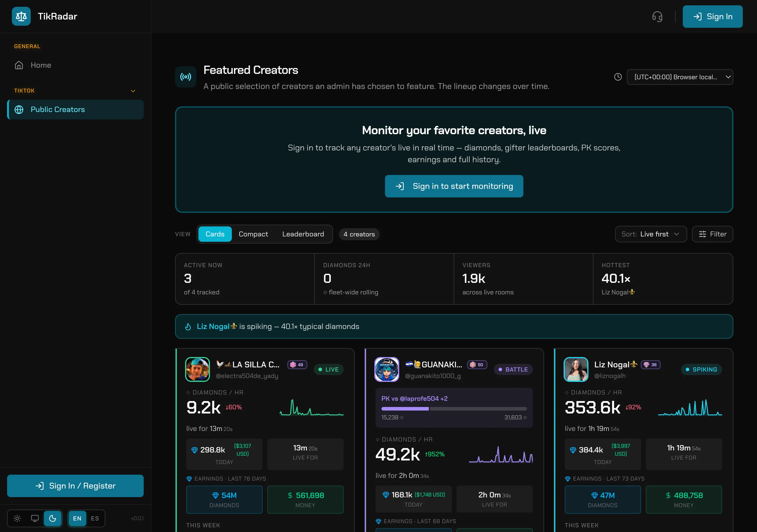Open LA SILLA creator avatar thumbnail
The image size is (757, 532).
(198, 369)
